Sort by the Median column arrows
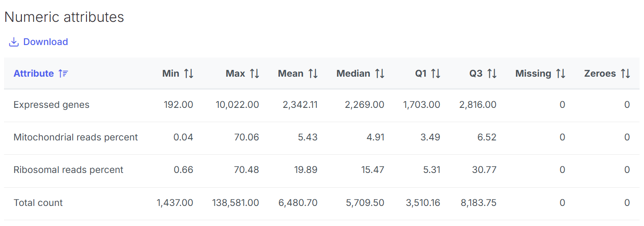The height and width of the screenshot is (226, 644). [x=380, y=74]
